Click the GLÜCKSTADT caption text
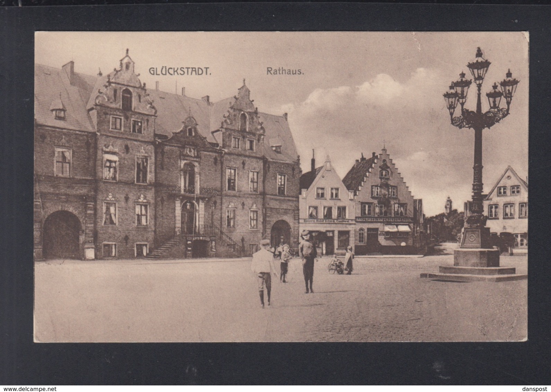Viewport: 551px width, 392px height. (x=180, y=71)
